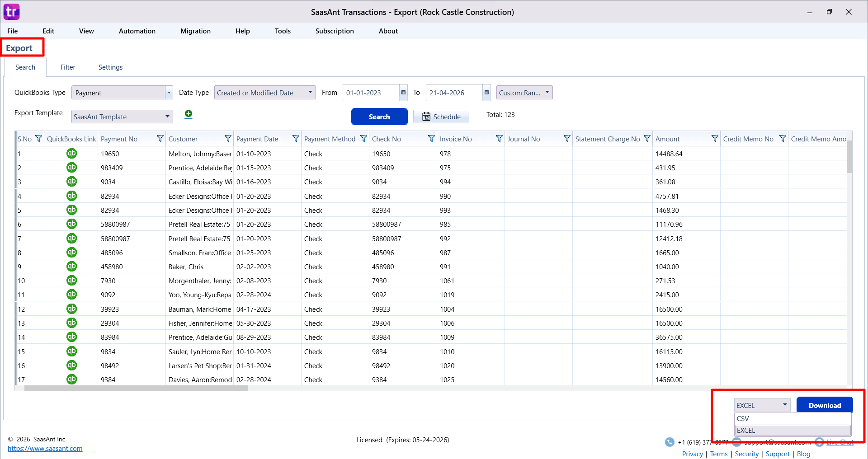The width and height of the screenshot is (868, 459).
Task: Click the From date input field
Action: tap(371, 93)
